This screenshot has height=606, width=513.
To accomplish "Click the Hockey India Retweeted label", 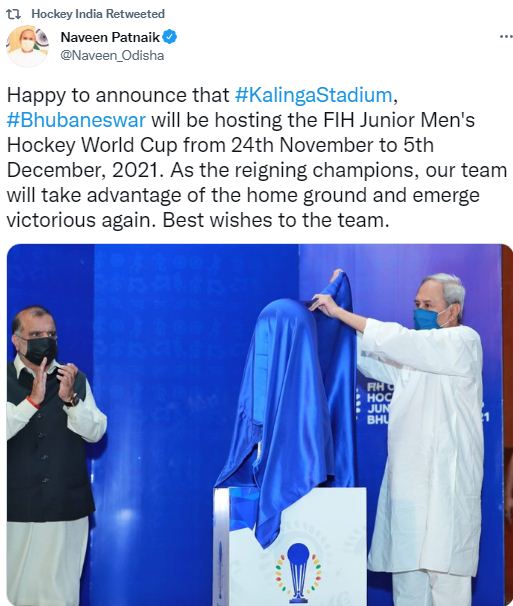I will 98,14.
